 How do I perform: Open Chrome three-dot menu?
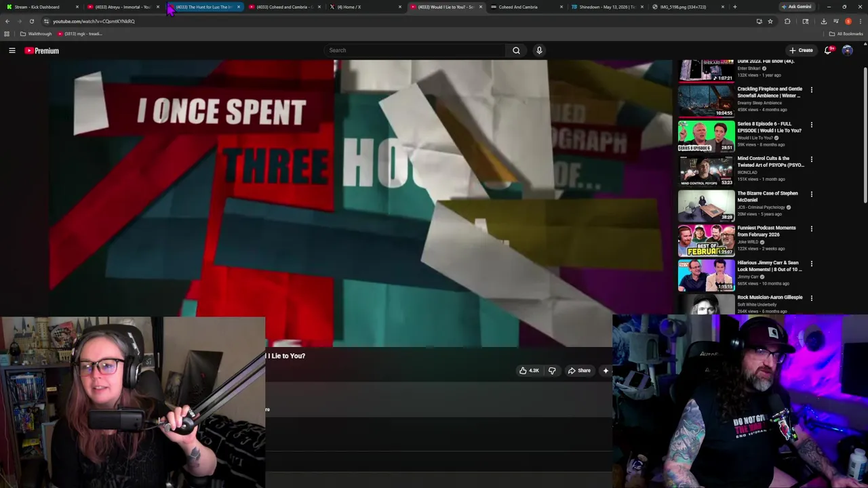tap(861, 21)
